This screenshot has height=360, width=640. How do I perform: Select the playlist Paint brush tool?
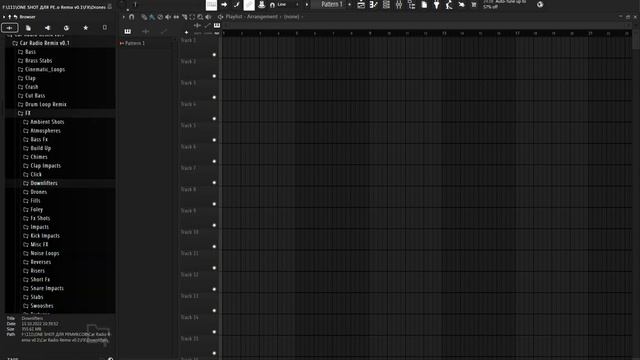pyautogui.click(x=152, y=17)
